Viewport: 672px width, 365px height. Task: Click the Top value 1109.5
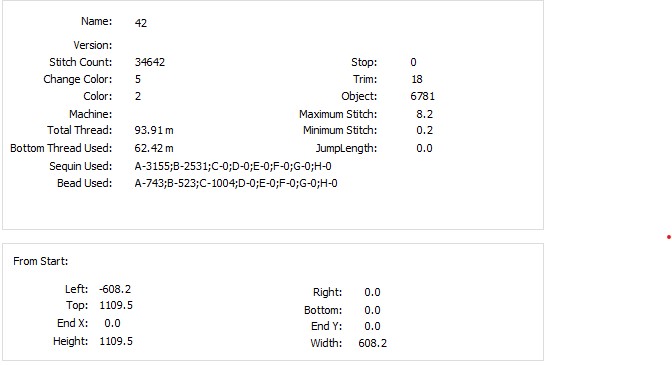point(116,305)
